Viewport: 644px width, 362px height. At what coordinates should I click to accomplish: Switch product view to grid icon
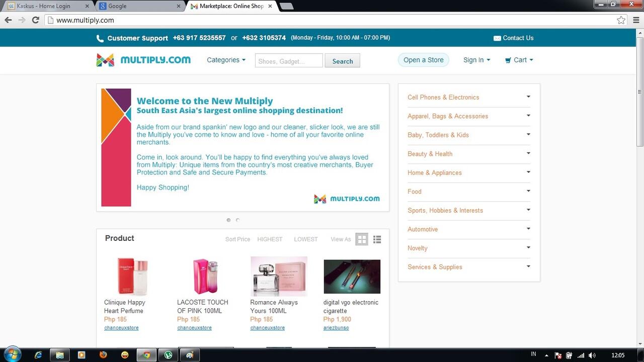pyautogui.click(x=362, y=239)
